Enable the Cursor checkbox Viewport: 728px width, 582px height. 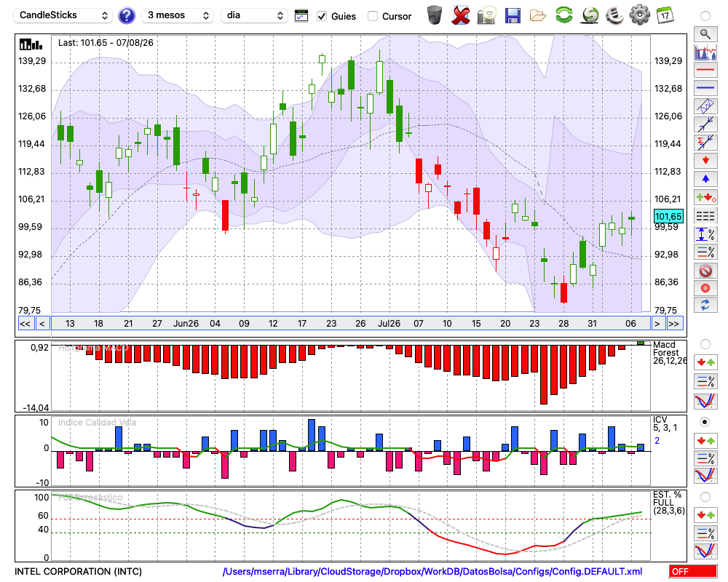tap(372, 16)
